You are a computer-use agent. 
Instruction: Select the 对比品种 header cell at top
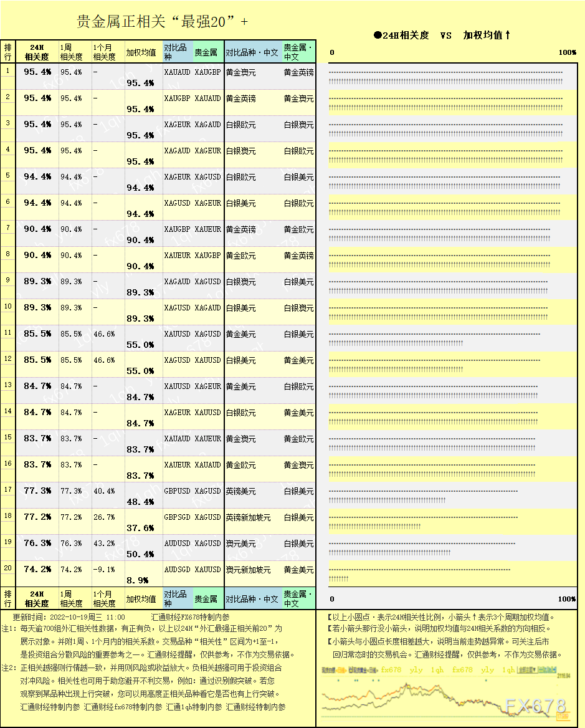(x=177, y=52)
